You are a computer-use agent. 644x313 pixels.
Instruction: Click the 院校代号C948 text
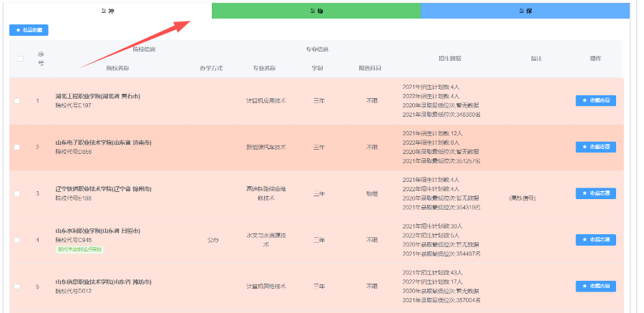pos(74,240)
